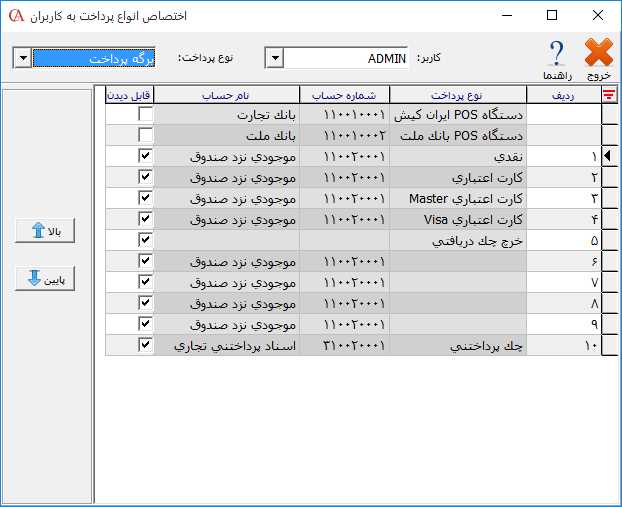
Task: Open the user (کاربر) ADMIN dropdown arrow
Action: click(x=275, y=59)
